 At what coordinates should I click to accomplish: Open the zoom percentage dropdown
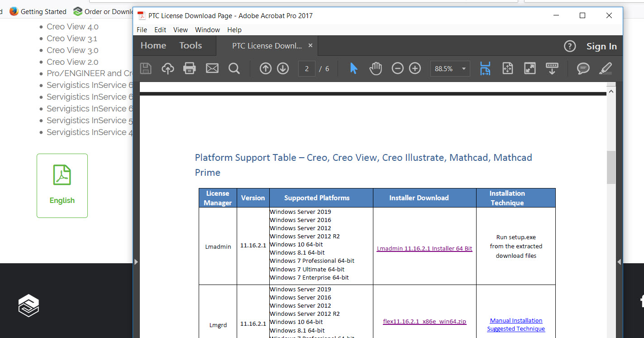pyautogui.click(x=463, y=68)
